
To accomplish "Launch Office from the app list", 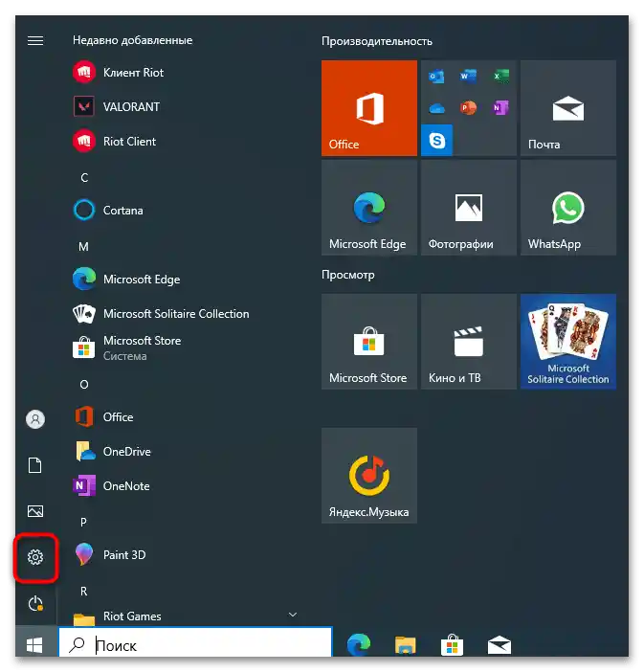I will tap(102, 417).
